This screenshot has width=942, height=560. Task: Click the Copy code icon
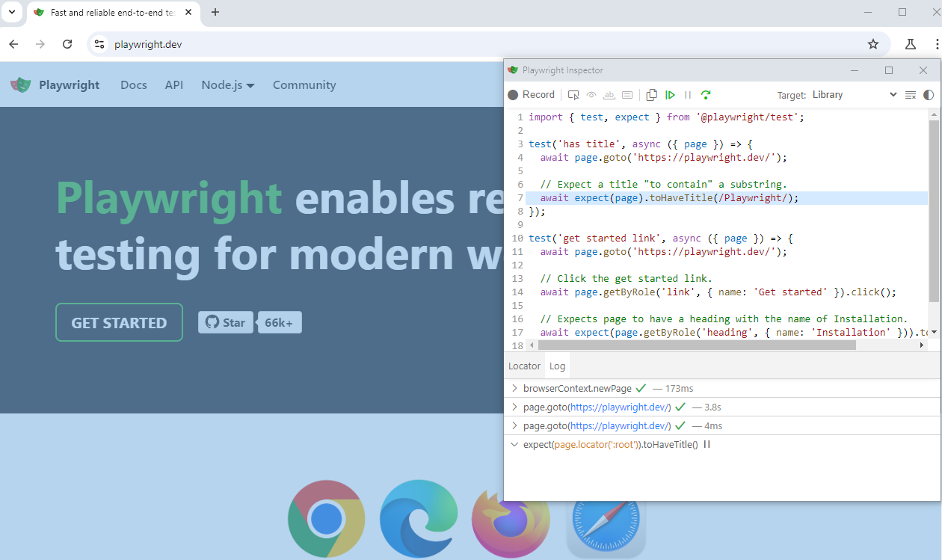point(651,95)
